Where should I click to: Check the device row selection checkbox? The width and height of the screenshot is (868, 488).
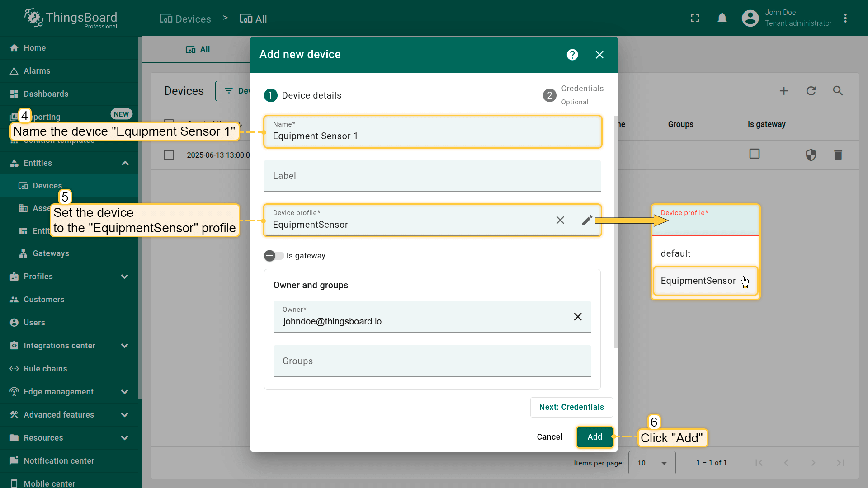tap(169, 155)
